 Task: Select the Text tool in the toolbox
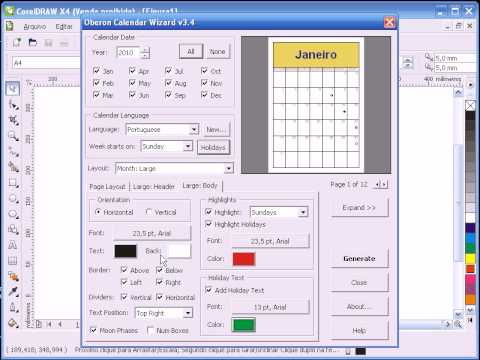13,245
